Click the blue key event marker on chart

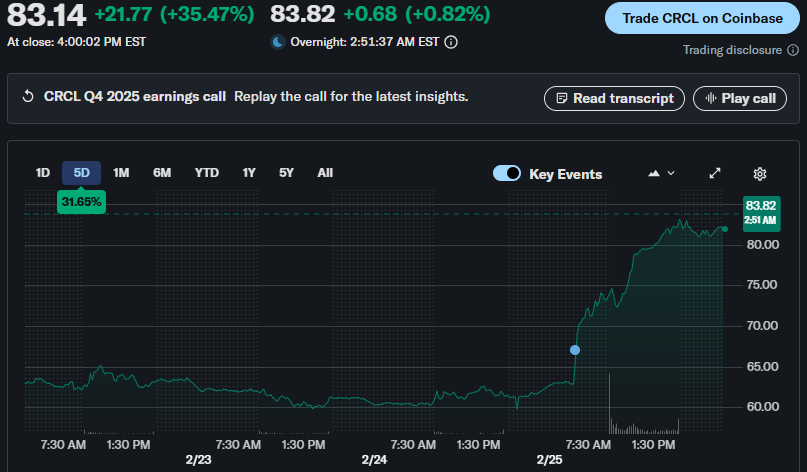click(x=574, y=350)
